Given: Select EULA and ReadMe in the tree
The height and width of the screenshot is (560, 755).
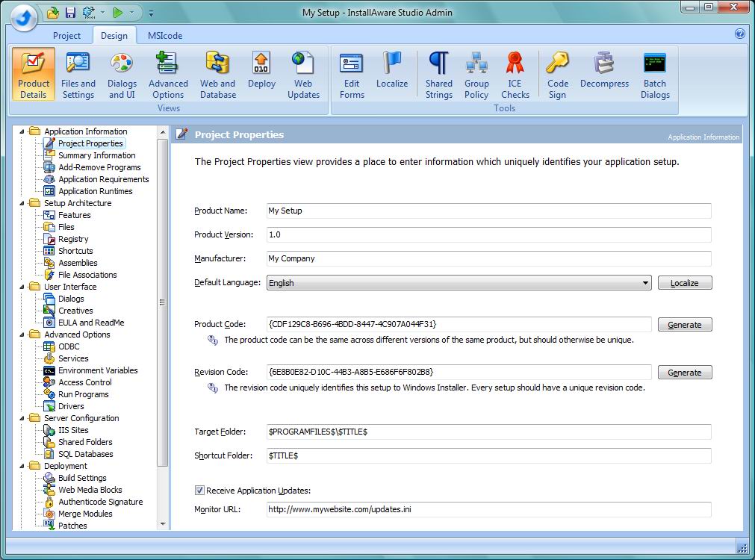Looking at the screenshot, I should pyautogui.click(x=91, y=323).
